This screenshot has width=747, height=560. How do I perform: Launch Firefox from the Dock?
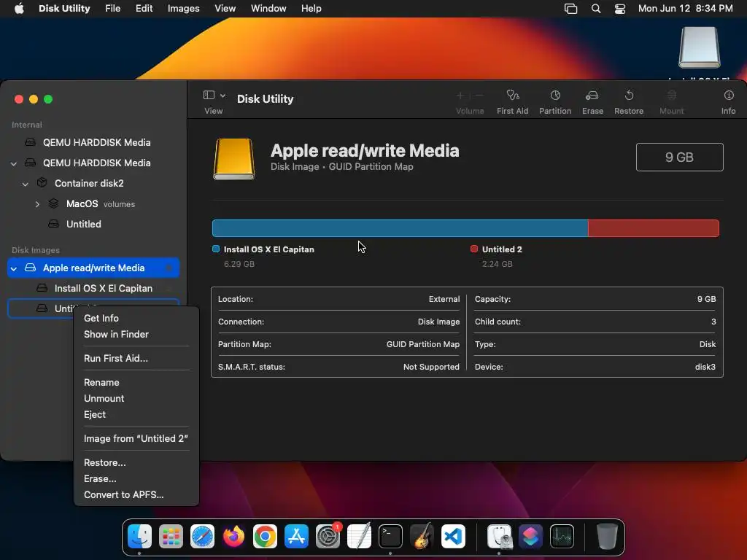click(x=234, y=537)
